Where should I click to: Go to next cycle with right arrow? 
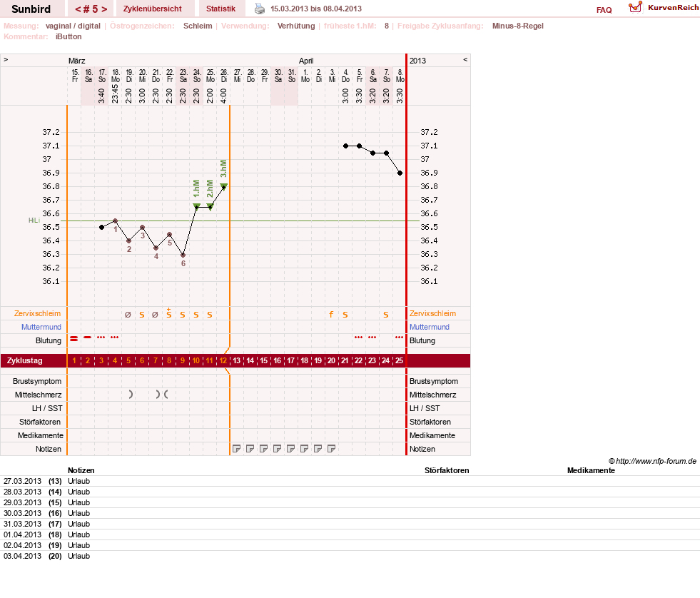coord(104,9)
